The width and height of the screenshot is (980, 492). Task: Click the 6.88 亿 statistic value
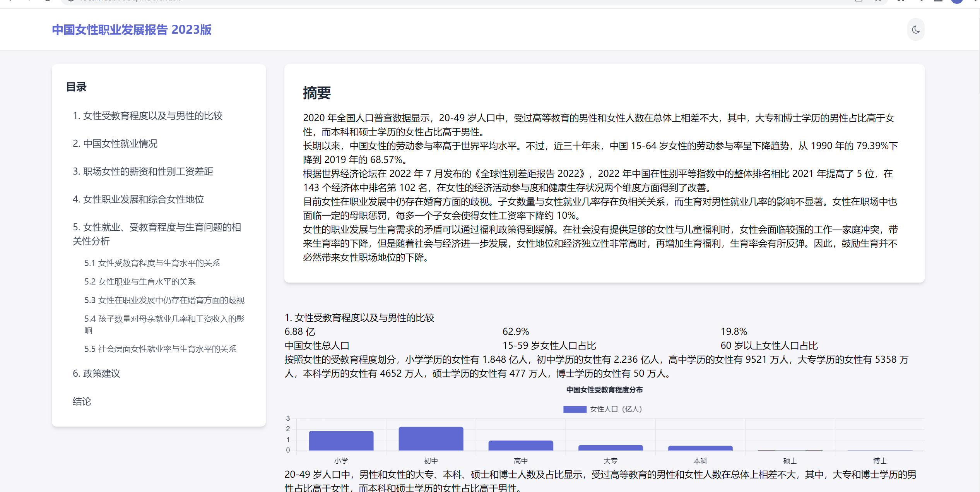point(300,332)
